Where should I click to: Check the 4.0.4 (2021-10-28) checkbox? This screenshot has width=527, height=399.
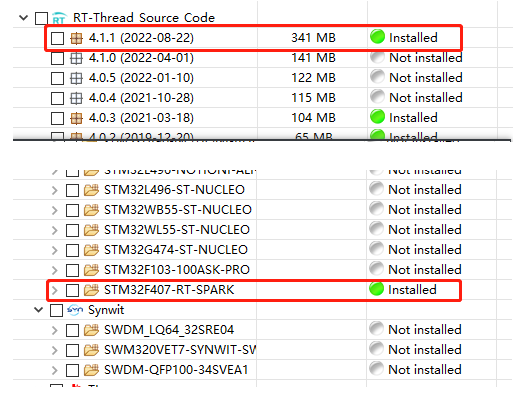[57, 98]
